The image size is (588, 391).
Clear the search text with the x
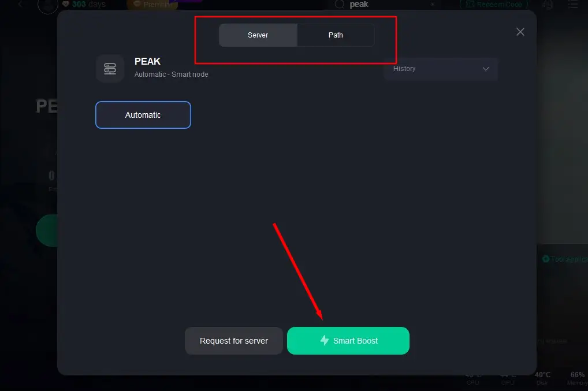[433, 4]
